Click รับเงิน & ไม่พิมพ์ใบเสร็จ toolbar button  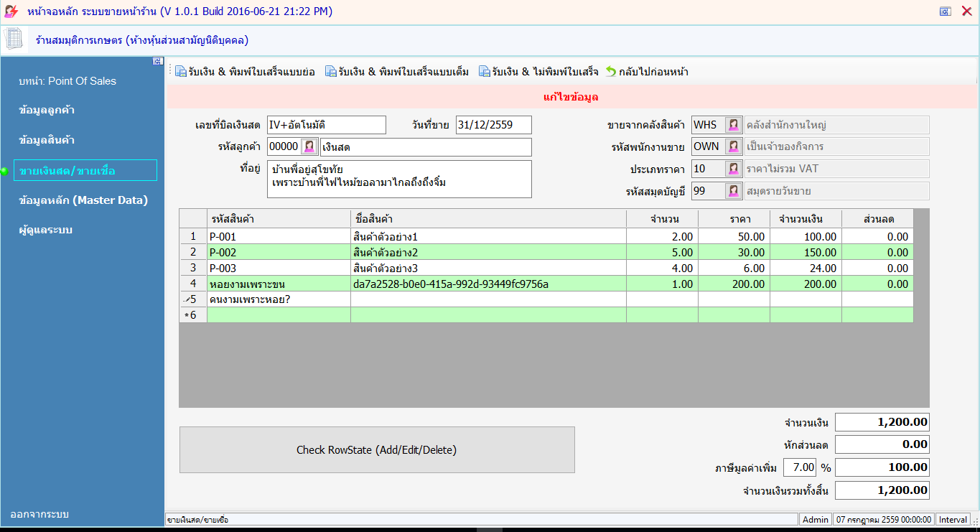(538, 72)
